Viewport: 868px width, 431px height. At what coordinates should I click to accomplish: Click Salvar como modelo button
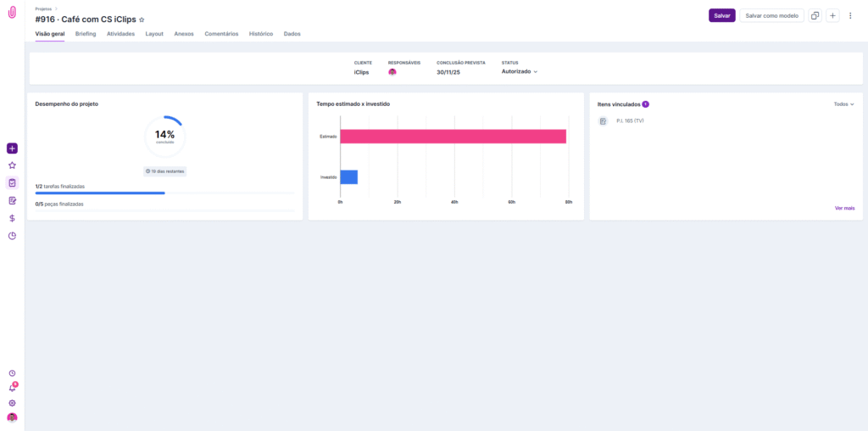coord(771,15)
